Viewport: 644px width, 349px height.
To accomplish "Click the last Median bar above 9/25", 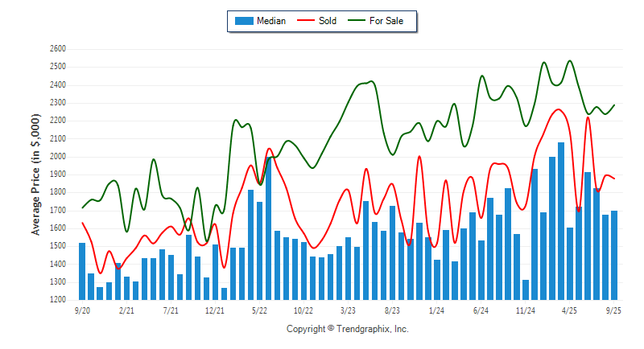I will pos(614,255).
